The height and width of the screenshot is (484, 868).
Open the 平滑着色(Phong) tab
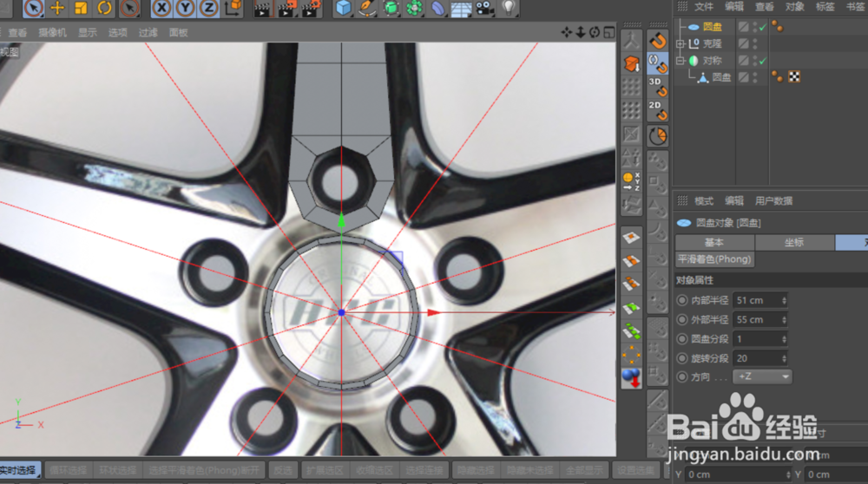[x=714, y=258]
